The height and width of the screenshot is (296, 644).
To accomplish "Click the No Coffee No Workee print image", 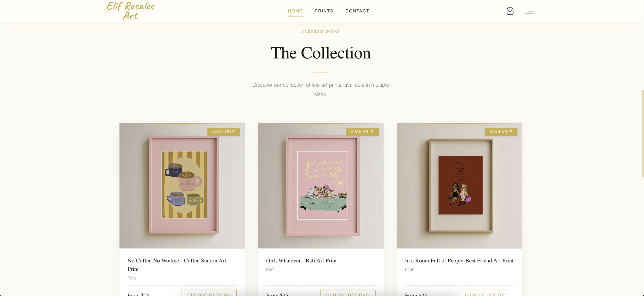I will [182, 186].
